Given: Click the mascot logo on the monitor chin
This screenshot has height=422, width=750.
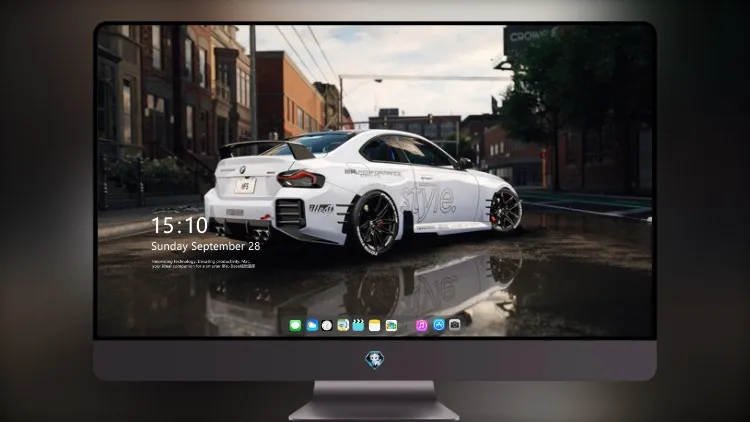Looking at the screenshot, I should pos(375,360).
